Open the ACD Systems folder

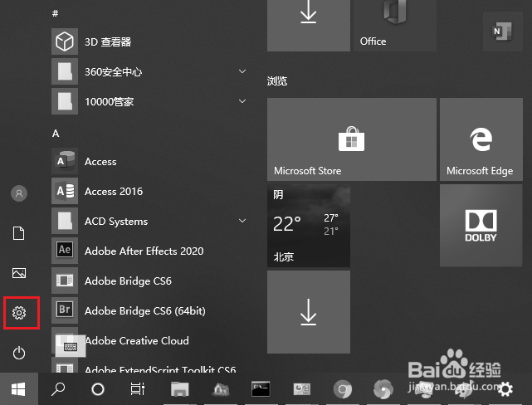pyautogui.click(x=149, y=221)
